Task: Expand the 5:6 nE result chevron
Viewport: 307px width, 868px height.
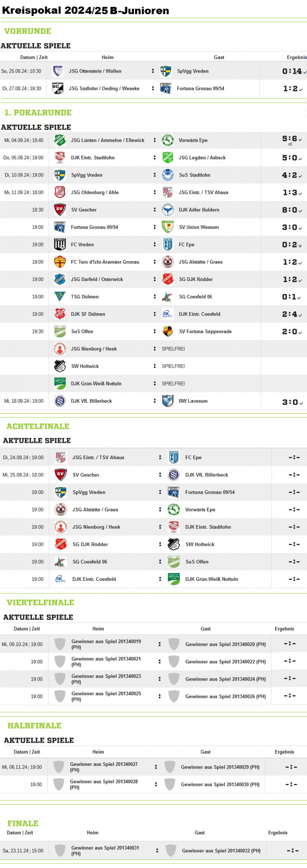Action: tap(300, 140)
